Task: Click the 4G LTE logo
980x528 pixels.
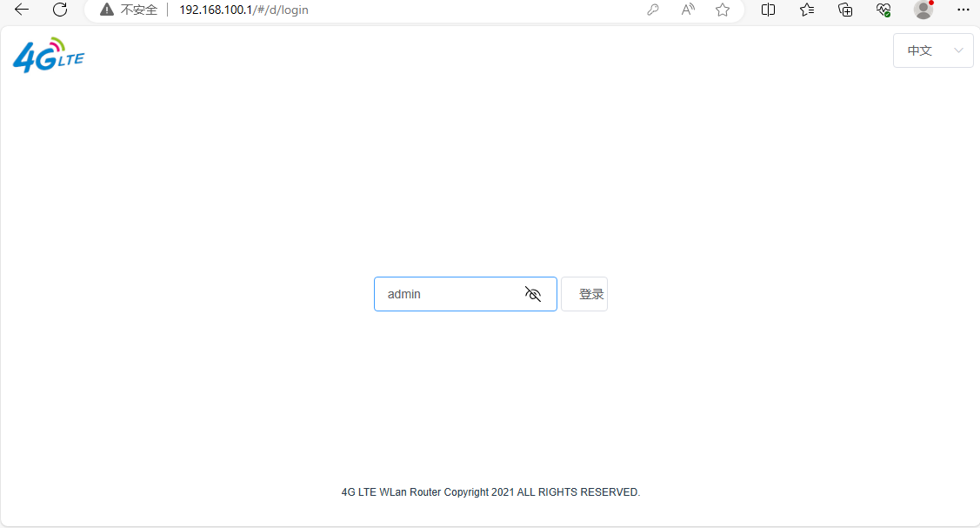Action: (49, 55)
